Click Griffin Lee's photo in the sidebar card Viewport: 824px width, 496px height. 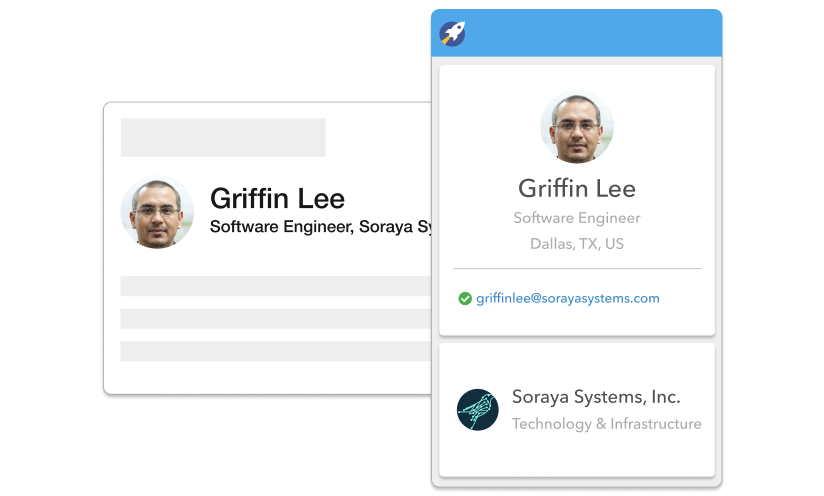click(577, 127)
